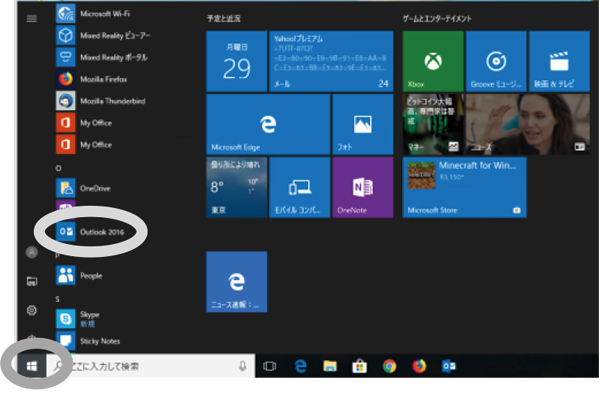Launch Mixed Reality ビューアー app
Image resolution: width=600 pixels, height=410 pixels.
tap(103, 35)
